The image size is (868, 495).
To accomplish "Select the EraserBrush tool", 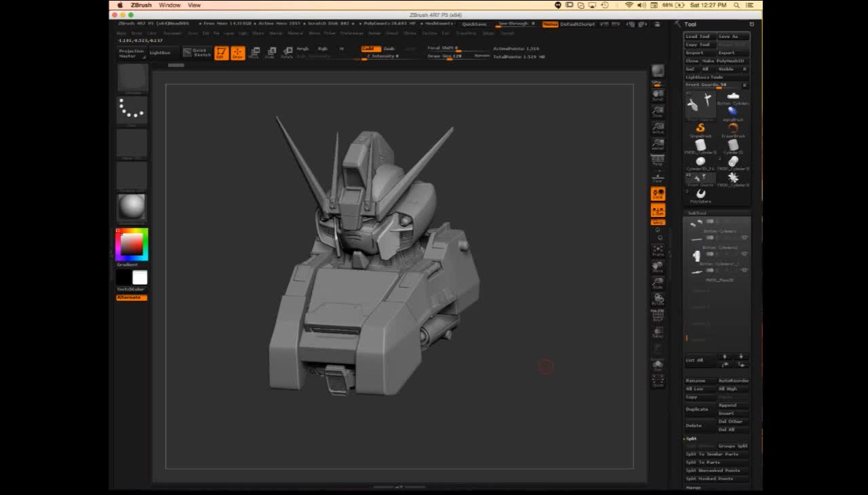I will coord(733,130).
